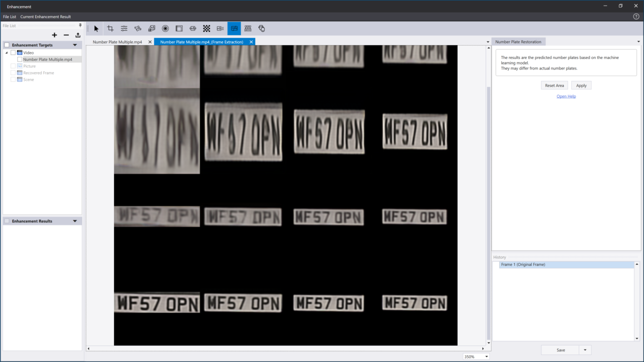Click the checkerboard pattern tool icon
644x362 pixels.
(x=207, y=28)
